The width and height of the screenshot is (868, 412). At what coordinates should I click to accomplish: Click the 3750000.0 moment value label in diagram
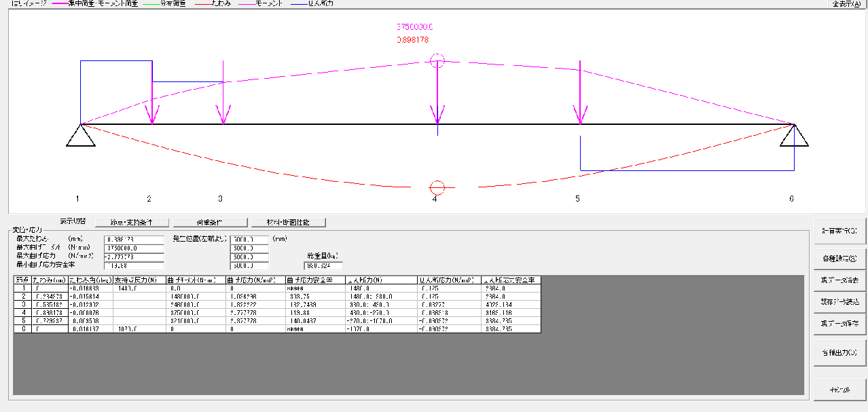[x=415, y=27]
